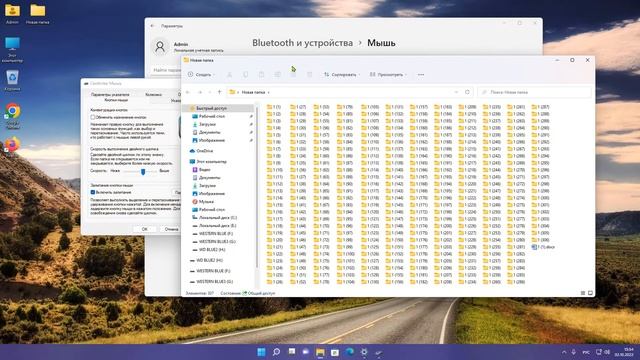
Task: Select folder 1 (1) in the file list
Action: (273, 107)
